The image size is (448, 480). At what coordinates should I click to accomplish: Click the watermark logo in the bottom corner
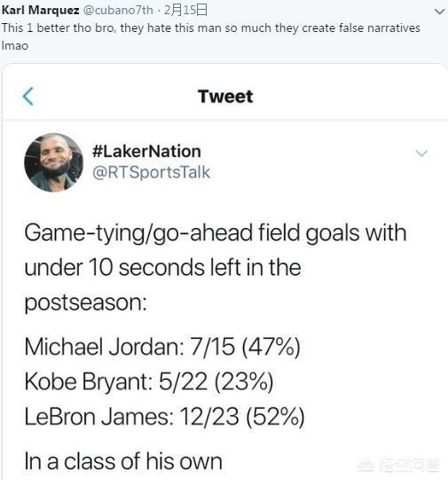[398, 466]
